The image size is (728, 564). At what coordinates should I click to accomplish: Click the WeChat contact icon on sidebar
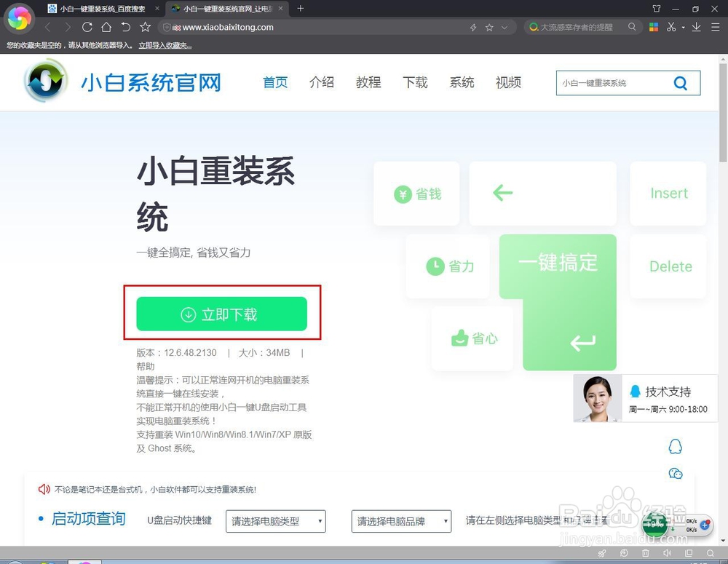point(676,474)
